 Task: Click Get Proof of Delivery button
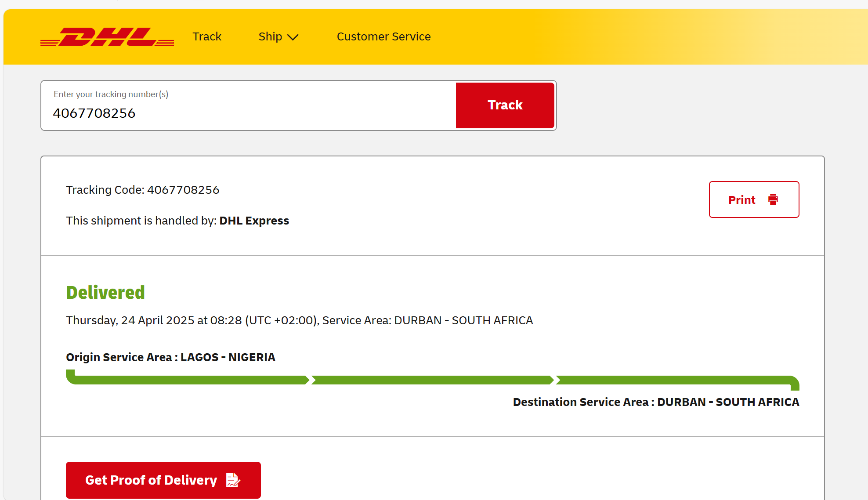(163, 480)
